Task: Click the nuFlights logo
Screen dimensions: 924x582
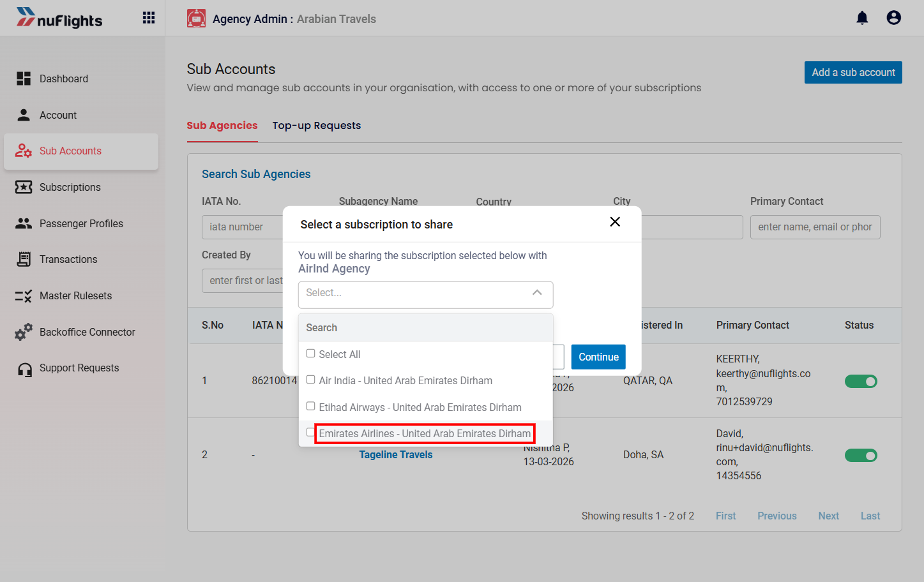Action: coord(59,18)
